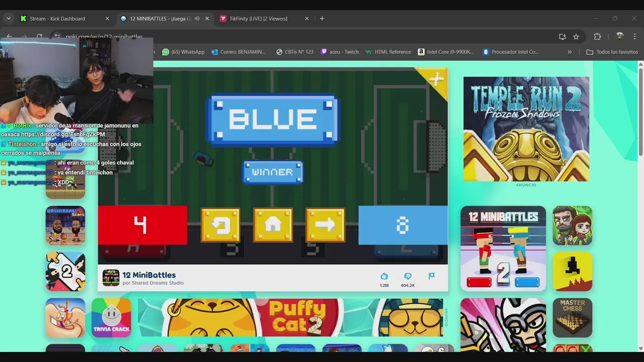Open the Correo BENJAMIN bookmark
Screen dimensions: 644x362
[x=238, y=52]
